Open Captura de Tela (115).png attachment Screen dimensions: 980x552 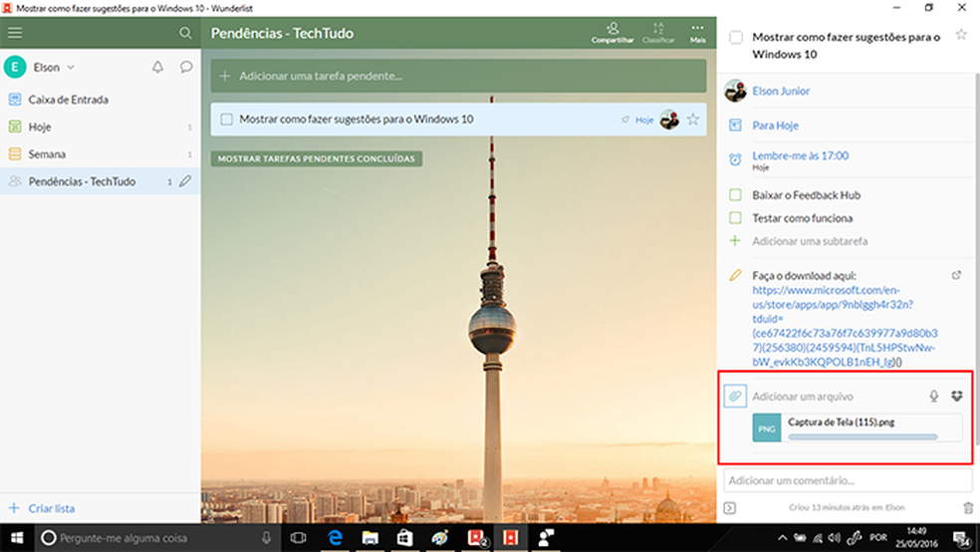(857, 428)
